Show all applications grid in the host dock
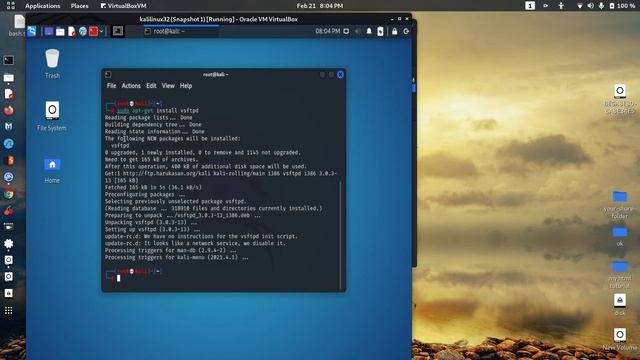This screenshot has height=360, width=640. coord(9,311)
